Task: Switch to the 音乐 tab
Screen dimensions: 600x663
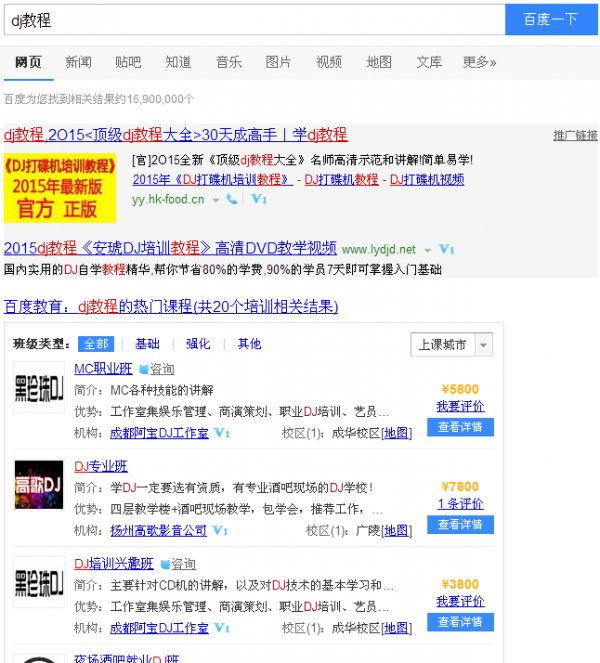Action: [229, 62]
